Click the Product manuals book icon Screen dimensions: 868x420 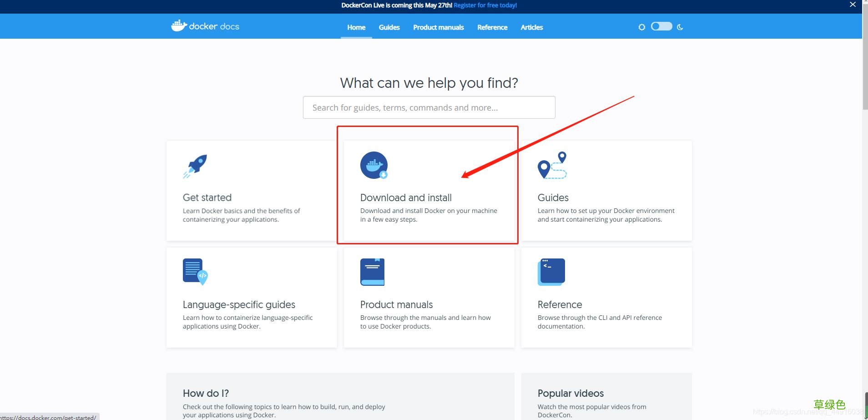372,272
